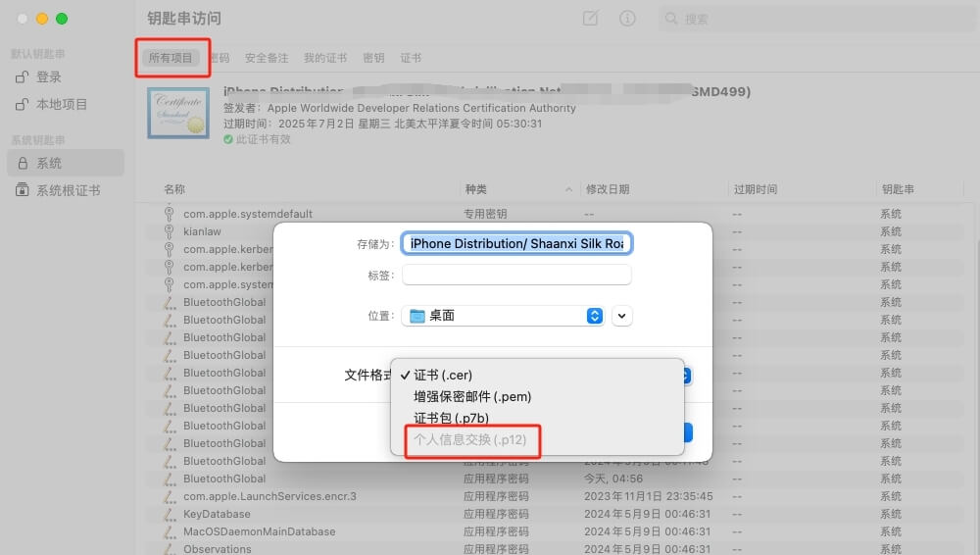The width and height of the screenshot is (980, 555).
Task: Sort by the 种类 column header
Action: click(475, 189)
